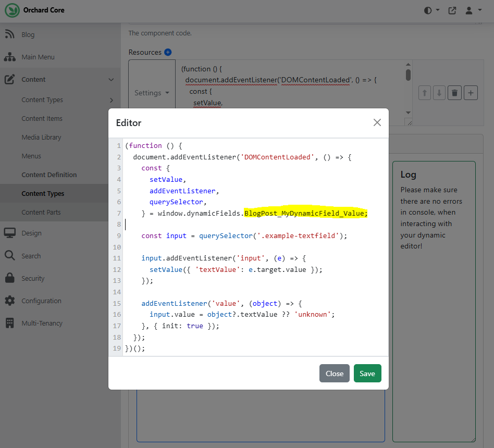The image size is (494, 448).
Task: Place cursor on empty line 8 in editor
Action: [255, 225]
